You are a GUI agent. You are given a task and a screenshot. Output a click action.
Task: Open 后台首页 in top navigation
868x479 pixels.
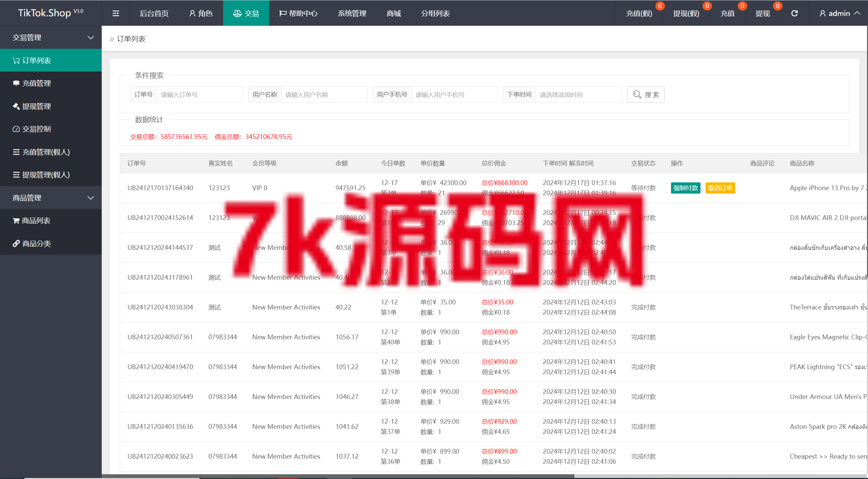(154, 13)
